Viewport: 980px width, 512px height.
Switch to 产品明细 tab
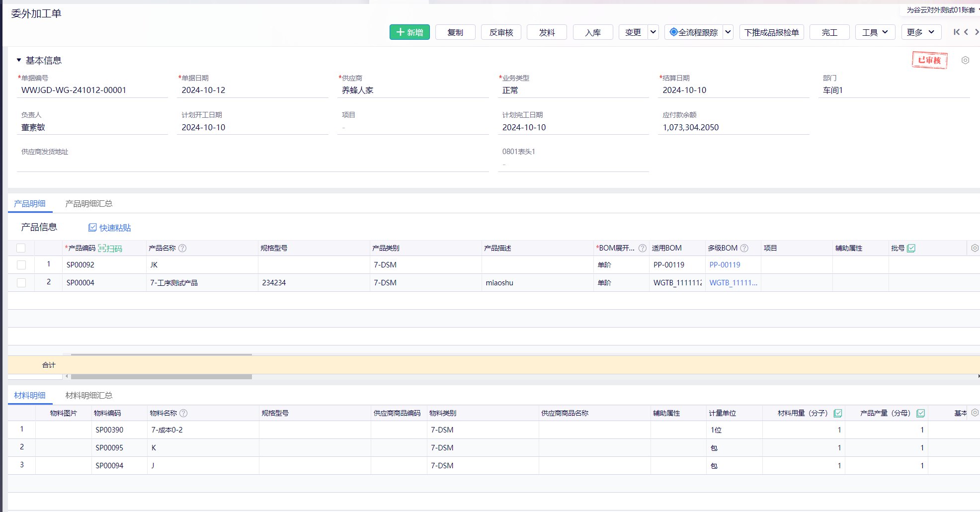click(30, 203)
